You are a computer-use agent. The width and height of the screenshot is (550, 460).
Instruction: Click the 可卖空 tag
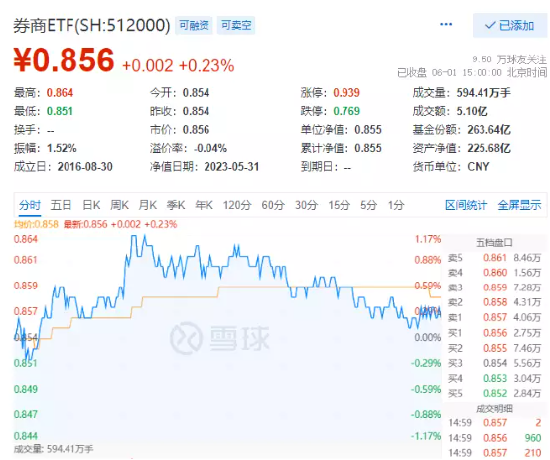(x=236, y=25)
